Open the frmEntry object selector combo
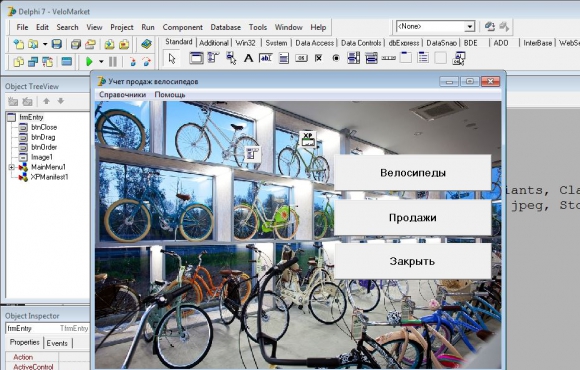Viewport: 580px width, 370px height. (47, 328)
